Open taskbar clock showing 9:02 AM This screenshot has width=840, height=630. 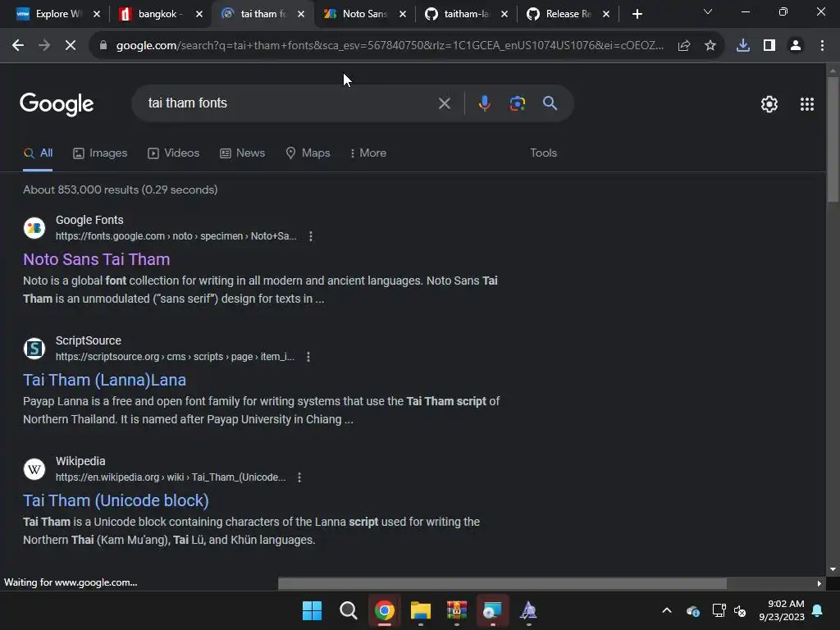(x=781, y=610)
